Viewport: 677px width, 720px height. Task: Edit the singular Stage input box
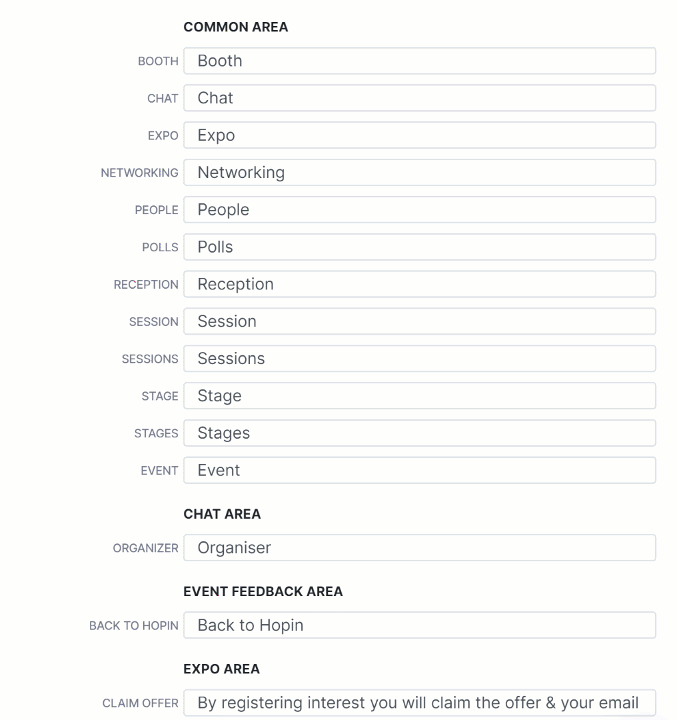click(419, 395)
